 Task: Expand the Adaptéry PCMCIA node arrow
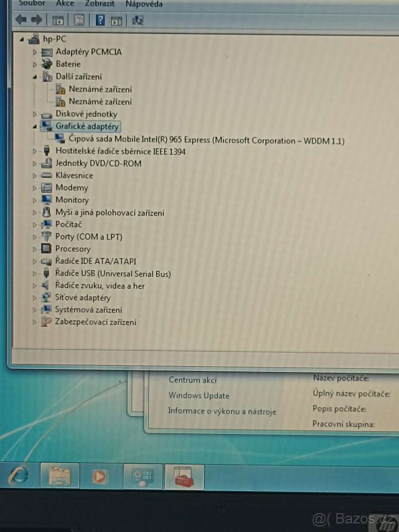pos(35,52)
